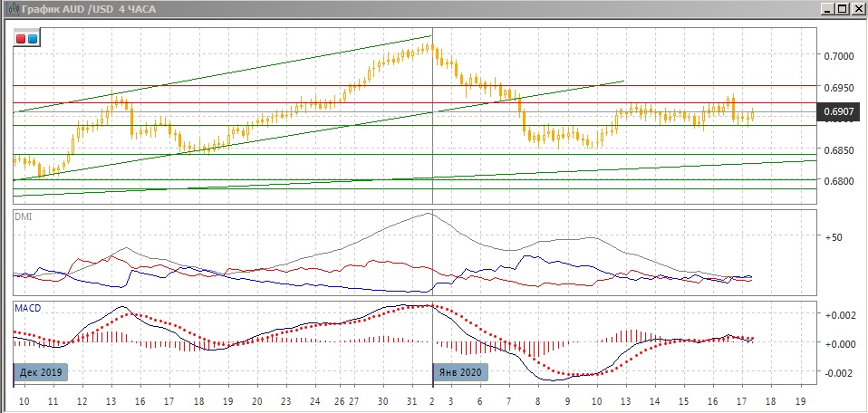
Task: Select the Дек 2019 month label
Action: 42,372
